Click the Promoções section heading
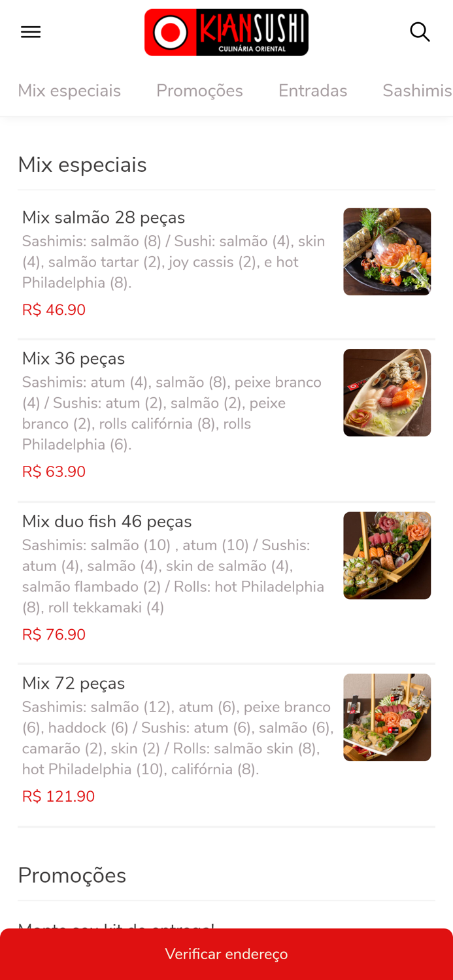This screenshot has width=453, height=980. pos(72,875)
